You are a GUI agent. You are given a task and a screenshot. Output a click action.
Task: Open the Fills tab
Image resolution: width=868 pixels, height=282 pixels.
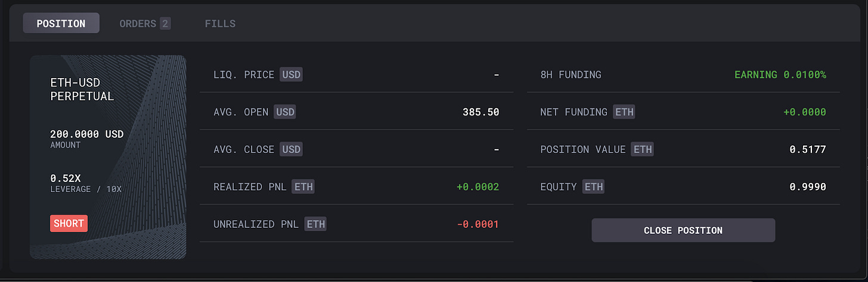click(x=220, y=24)
